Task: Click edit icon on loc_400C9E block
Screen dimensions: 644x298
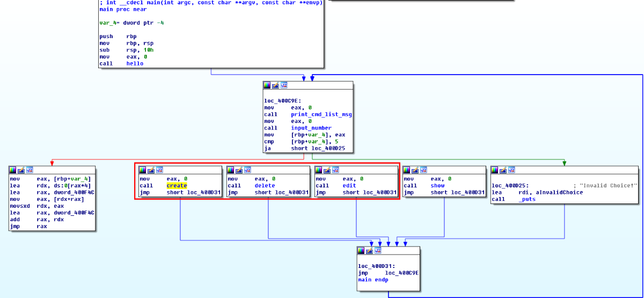Action: tap(276, 85)
